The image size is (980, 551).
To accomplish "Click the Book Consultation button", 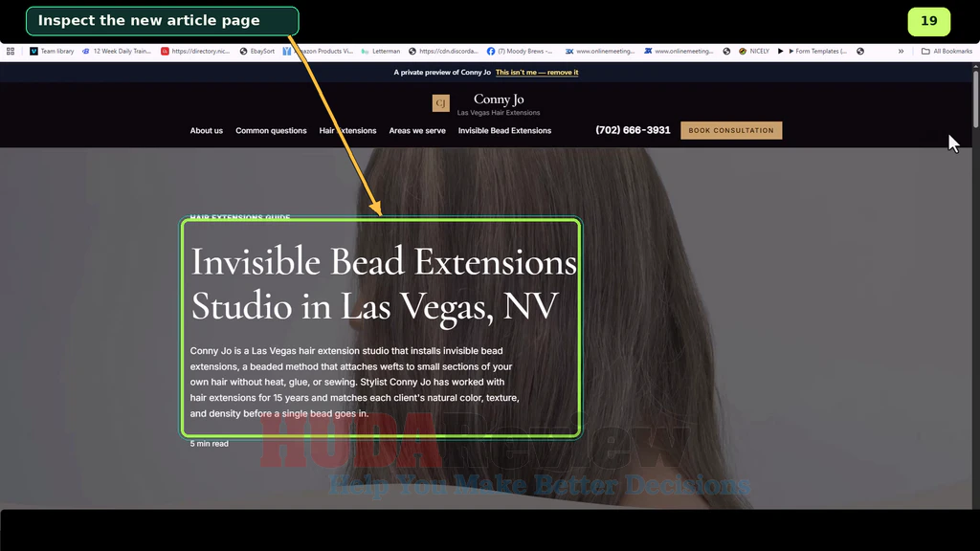I will (x=731, y=130).
